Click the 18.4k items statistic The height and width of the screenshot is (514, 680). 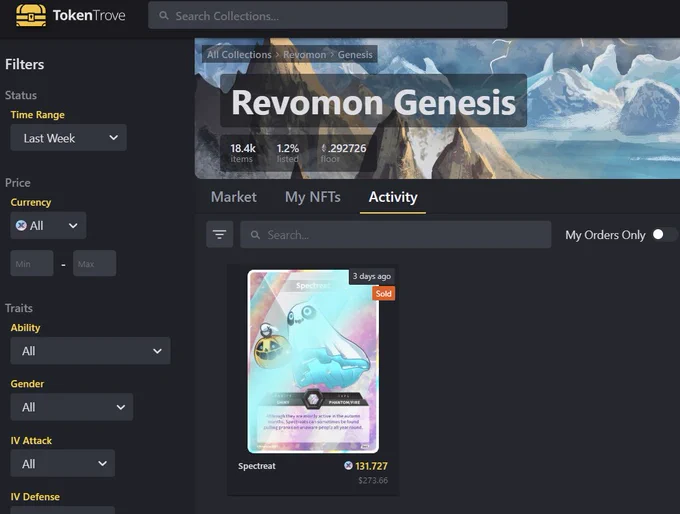[242, 153]
